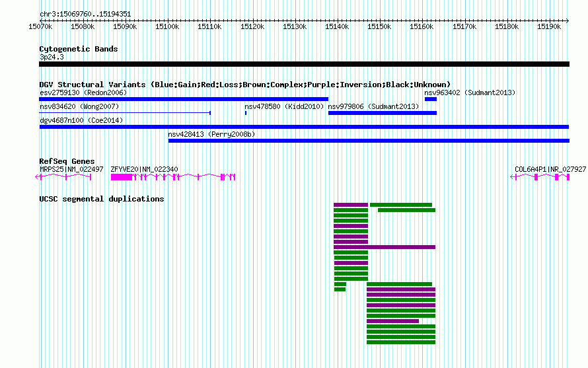Open the esv2759130 (Redon2006) variant label
The width and height of the screenshot is (588, 368).
click(x=83, y=92)
